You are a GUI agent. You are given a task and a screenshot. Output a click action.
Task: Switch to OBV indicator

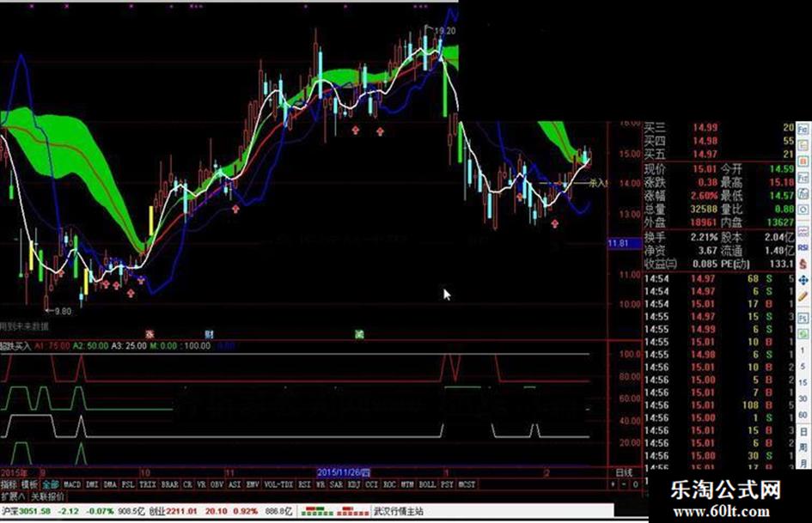click(x=217, y=484)
